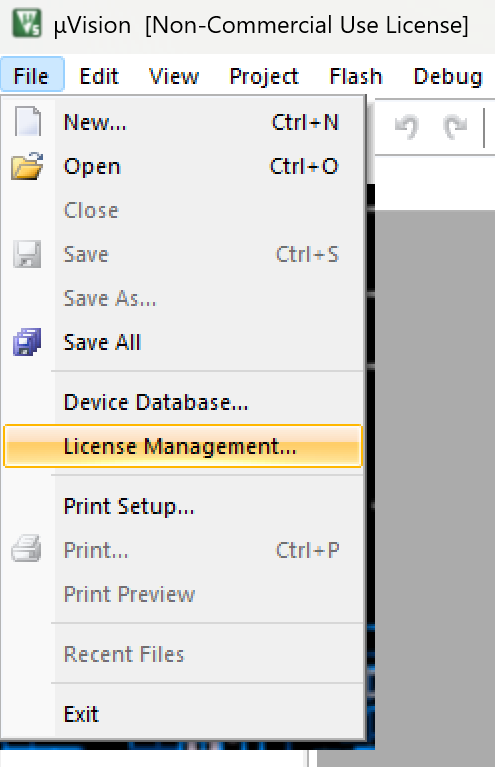
Task: Choose Open with Ctrl+O shortcut entry
Action: pos(182,166)
